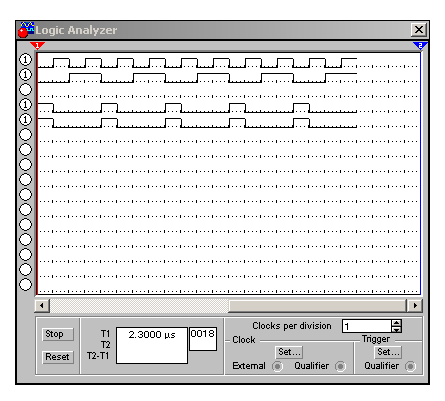The width and height of the screenshot is (445, 401).
Task: Click the fourteenth channel terminal circle
Action: coord(25,255)
